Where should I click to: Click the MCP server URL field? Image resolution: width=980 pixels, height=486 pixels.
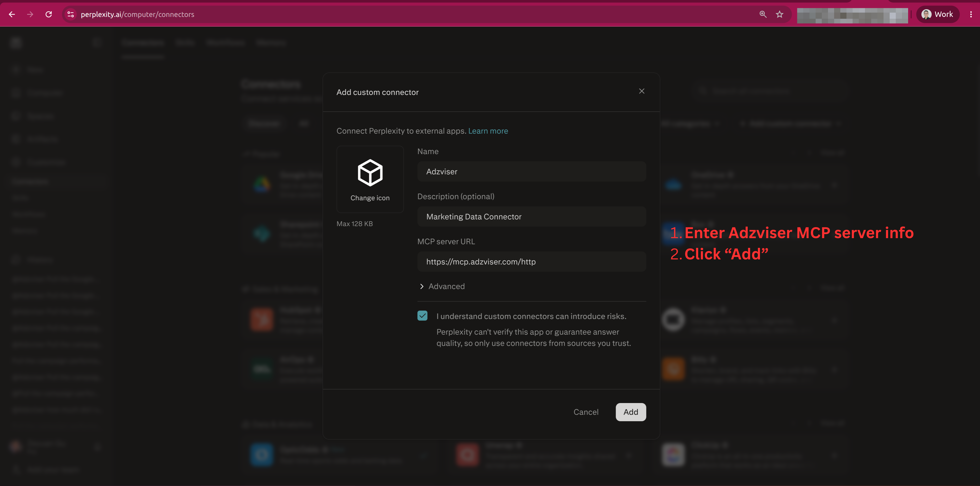(x=531, y=262)
